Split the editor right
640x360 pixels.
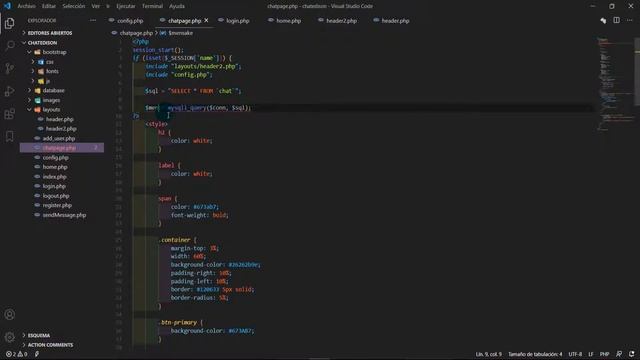616,20
